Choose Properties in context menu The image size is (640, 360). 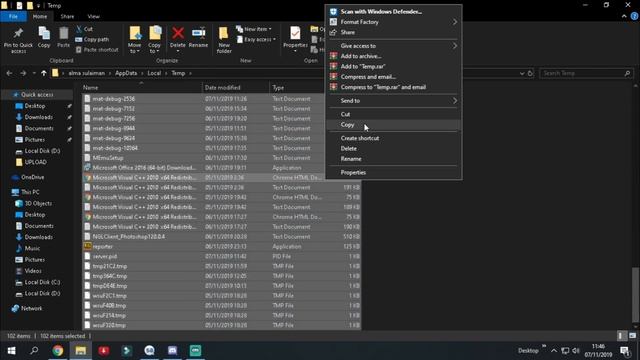(394, 172)
